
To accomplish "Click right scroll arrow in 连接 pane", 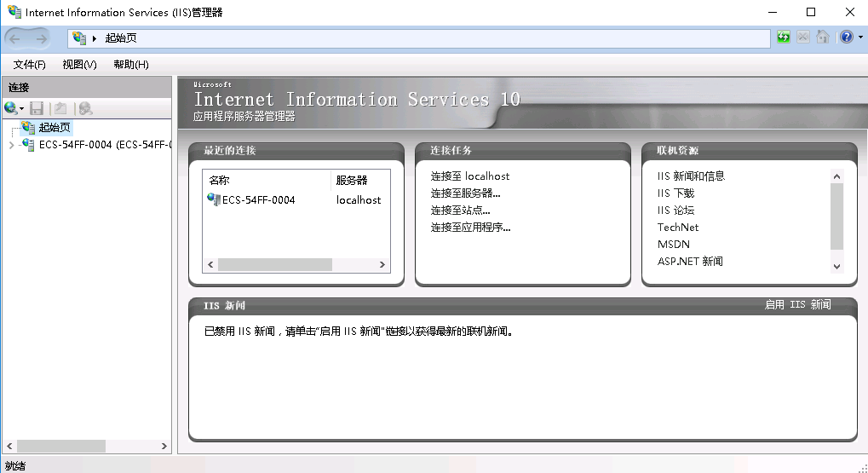I will coord(164,446).
